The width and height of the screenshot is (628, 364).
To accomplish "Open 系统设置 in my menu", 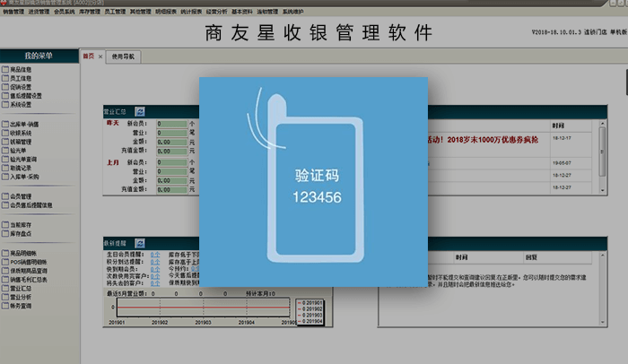I will 16,105.
